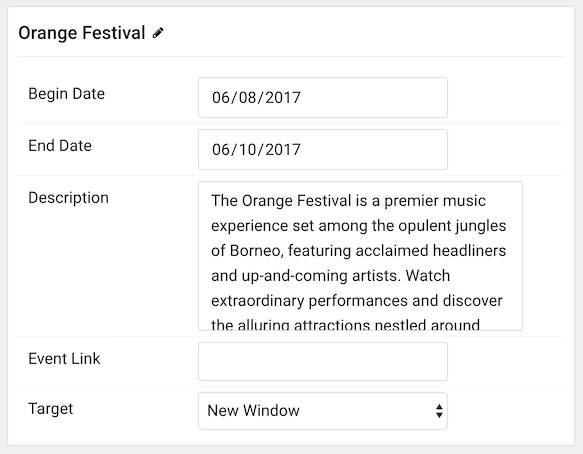
Task: Edit the Orange Festival title via pencil icon
Action: coord(158,33)
